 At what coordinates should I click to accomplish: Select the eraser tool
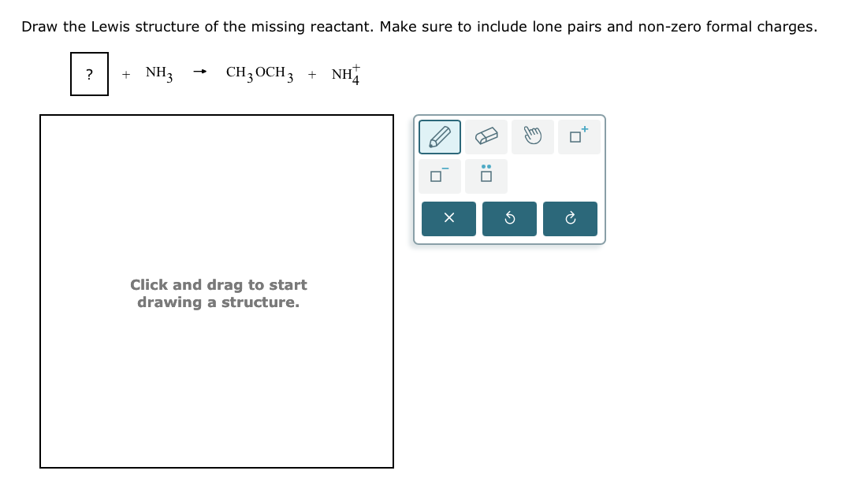(x=486, y=136)
